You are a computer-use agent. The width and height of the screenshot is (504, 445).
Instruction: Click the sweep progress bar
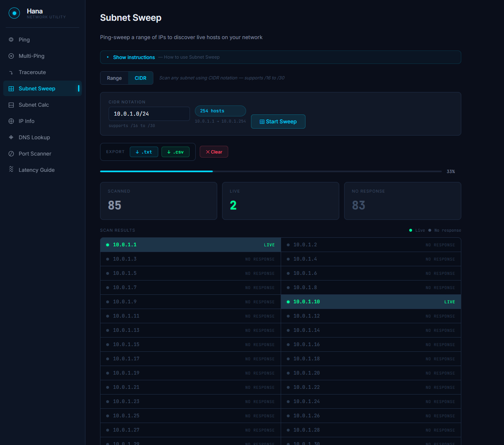[x=271, y=171]
